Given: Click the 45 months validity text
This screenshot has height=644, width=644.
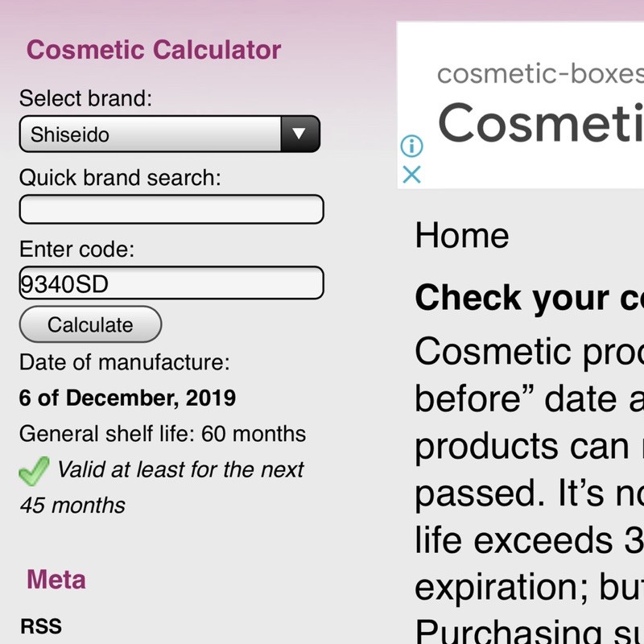Looking at the screenshot, I should [72, 506].
